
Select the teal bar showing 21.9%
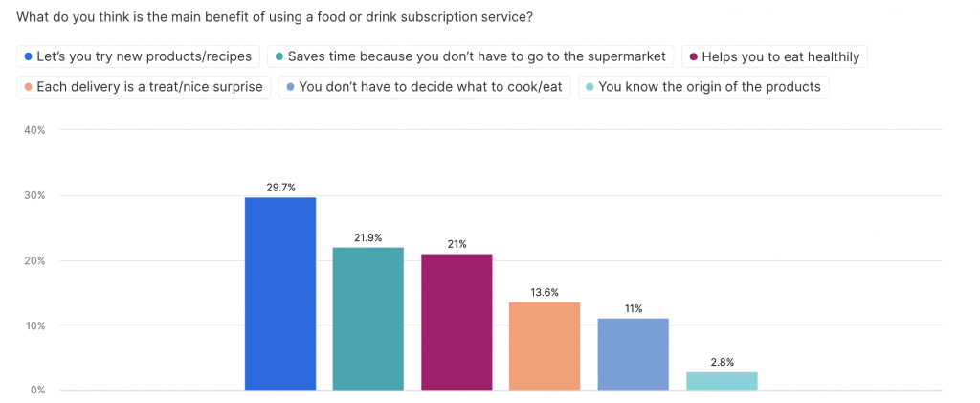coord(368,319)
